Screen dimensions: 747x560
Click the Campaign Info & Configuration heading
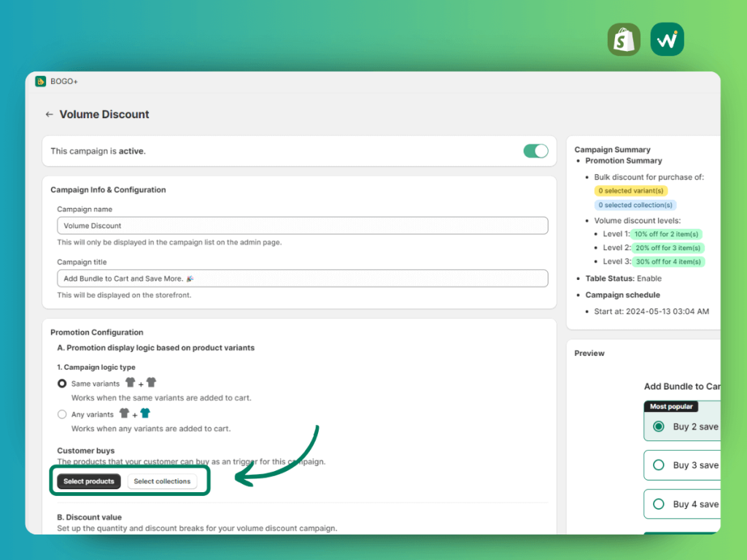[x=108, y=190]
